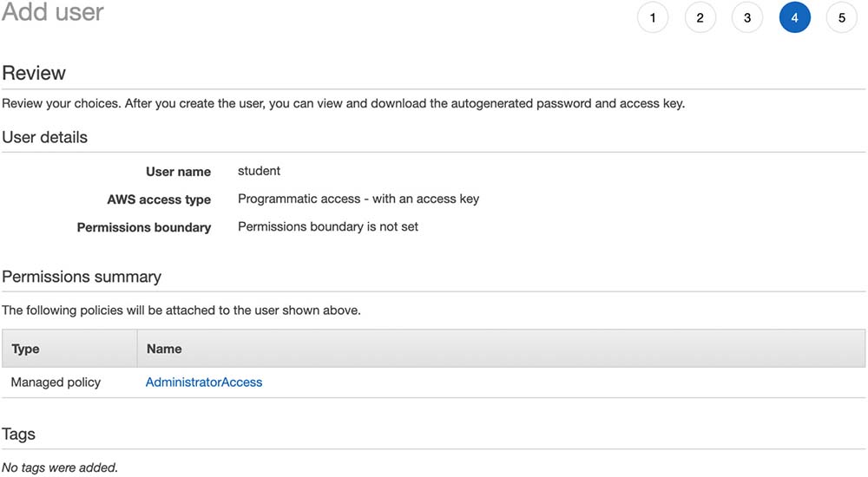Open the AdministratorAccess policy link
Viewport: 868px width, 477px height.
click(x=204, y=382)
